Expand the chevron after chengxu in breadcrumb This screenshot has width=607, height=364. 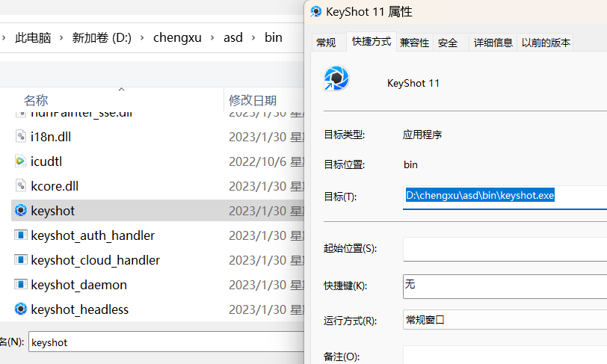click(213, 37)
